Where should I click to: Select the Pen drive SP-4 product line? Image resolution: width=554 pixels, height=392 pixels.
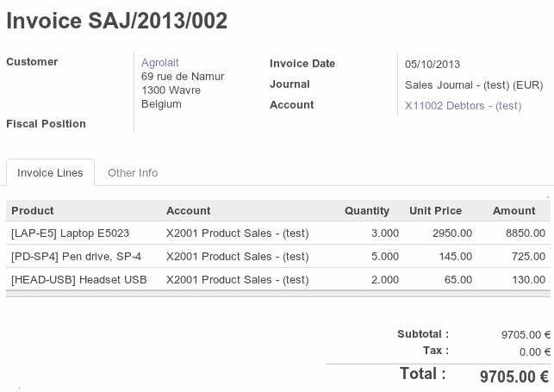point(76,256)
